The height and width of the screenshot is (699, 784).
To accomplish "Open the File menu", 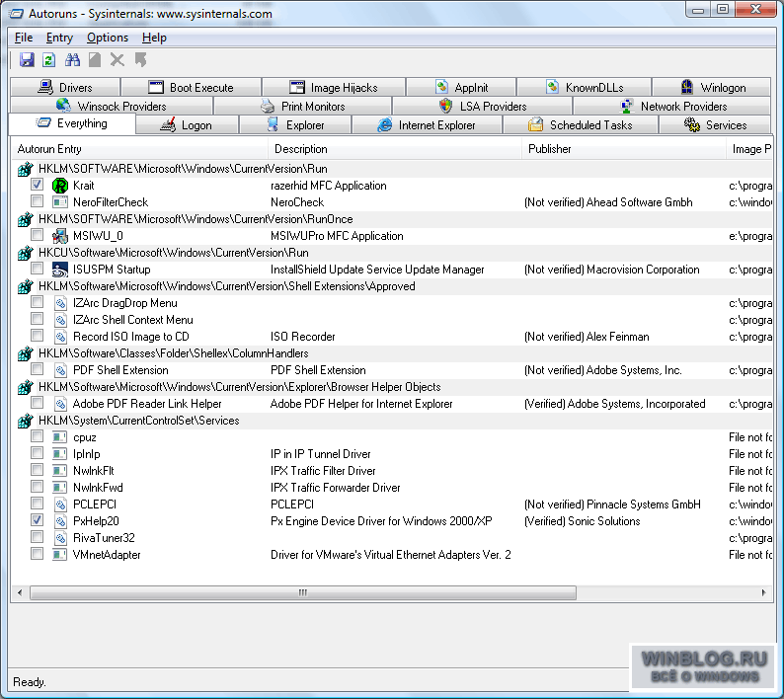I will pos(24,38).
